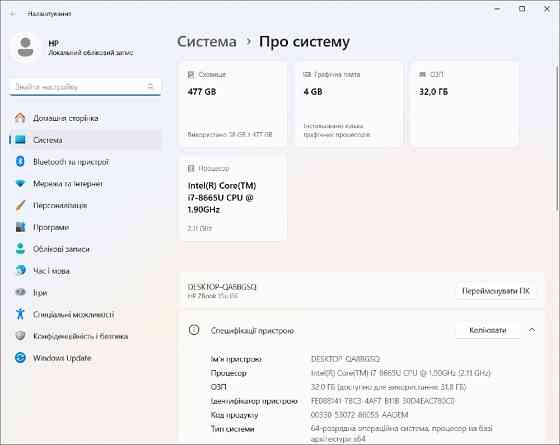Image resolution: width=560 pixels, height=445 pixels.
Task: Open network and internet wifi icon
Action: 20,184
